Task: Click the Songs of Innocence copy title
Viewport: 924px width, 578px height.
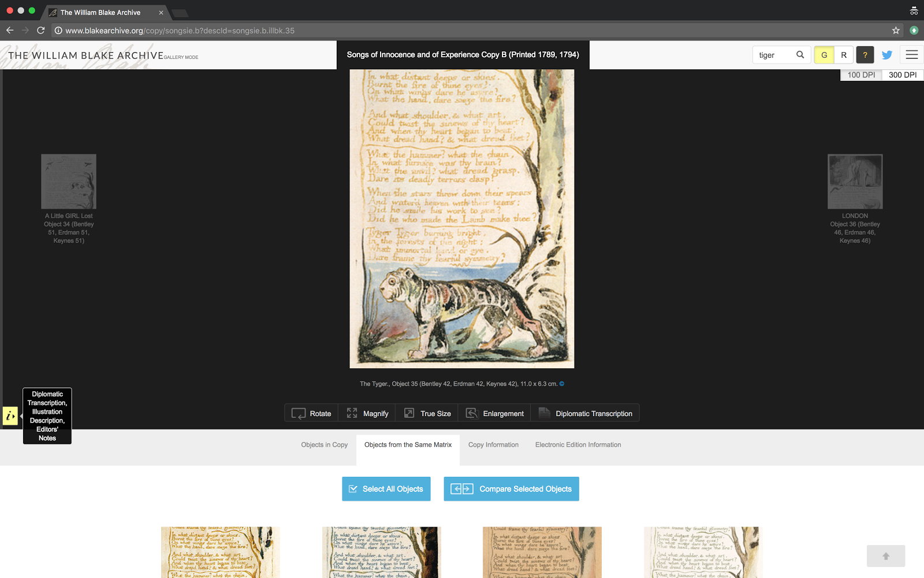Action: tap(463, 55)
